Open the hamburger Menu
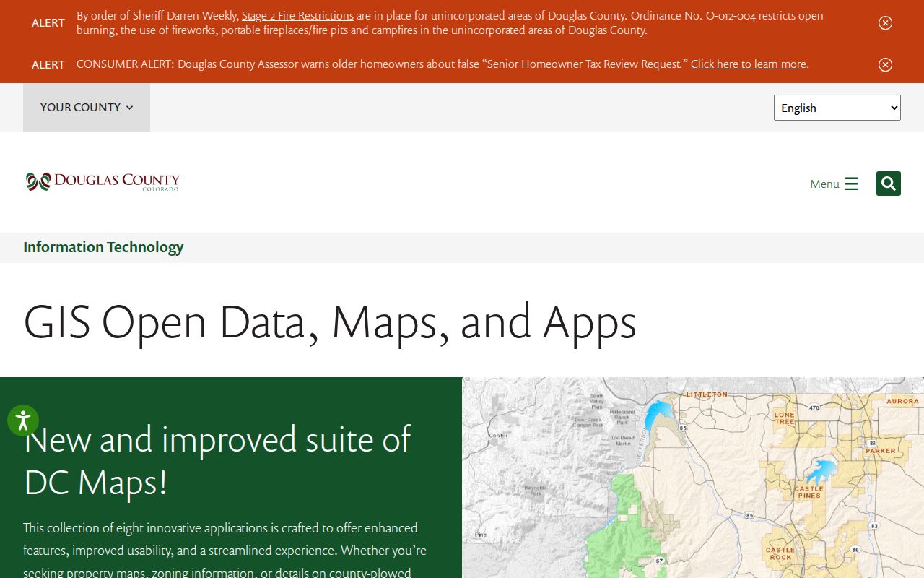 click(x=834, y=184)
